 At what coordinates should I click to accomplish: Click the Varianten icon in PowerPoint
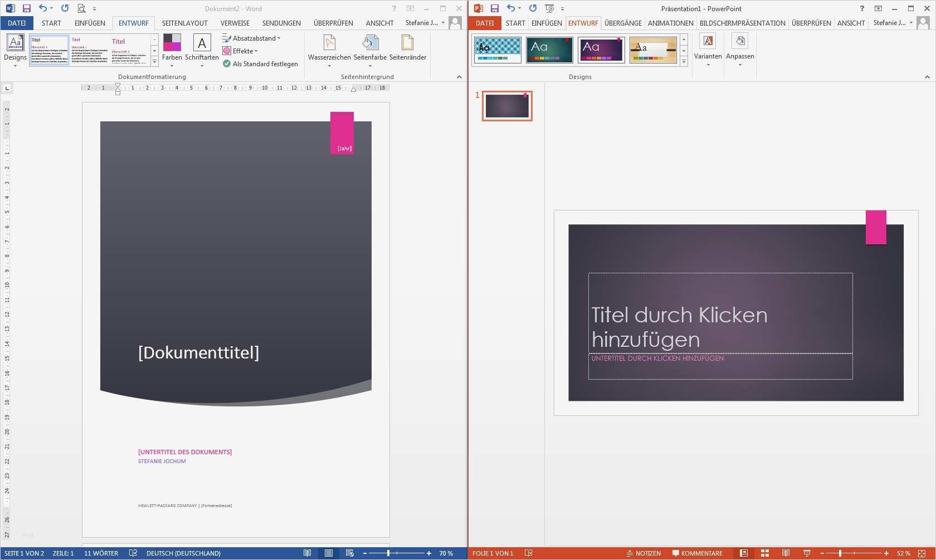pos(708,42)
